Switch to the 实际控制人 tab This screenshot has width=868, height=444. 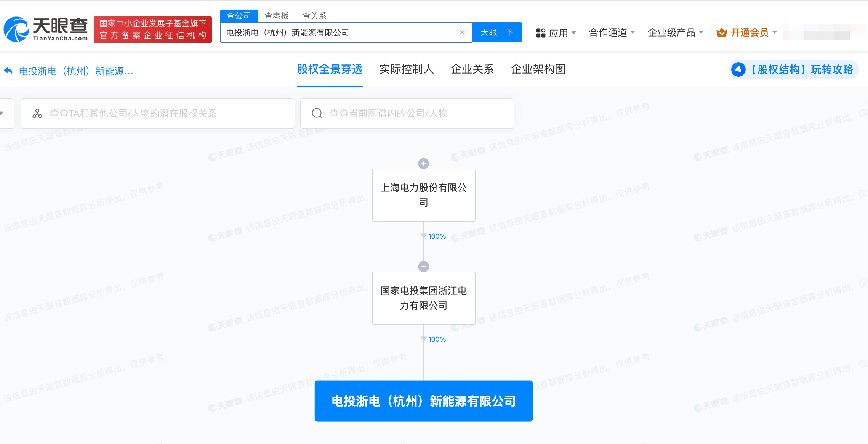pyautogui.click(x=406, y=69)
